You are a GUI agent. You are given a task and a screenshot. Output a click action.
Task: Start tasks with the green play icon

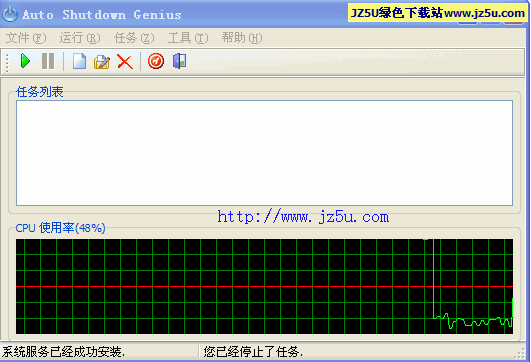click(25, 61)
